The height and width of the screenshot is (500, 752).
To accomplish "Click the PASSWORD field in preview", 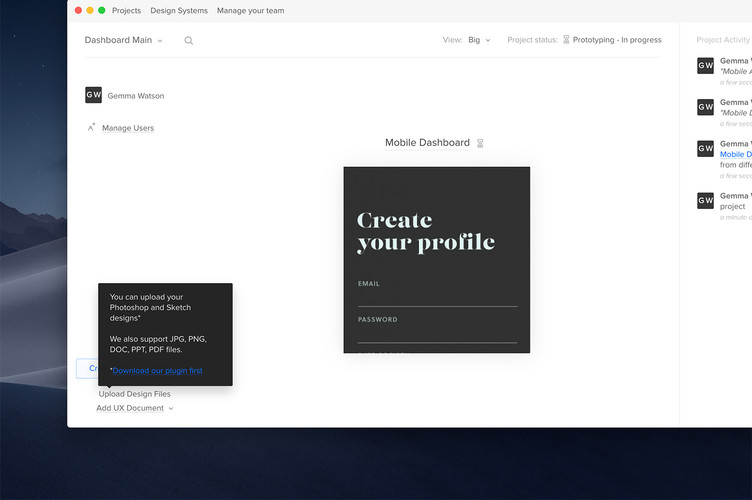I will click(x=437, y=329).
